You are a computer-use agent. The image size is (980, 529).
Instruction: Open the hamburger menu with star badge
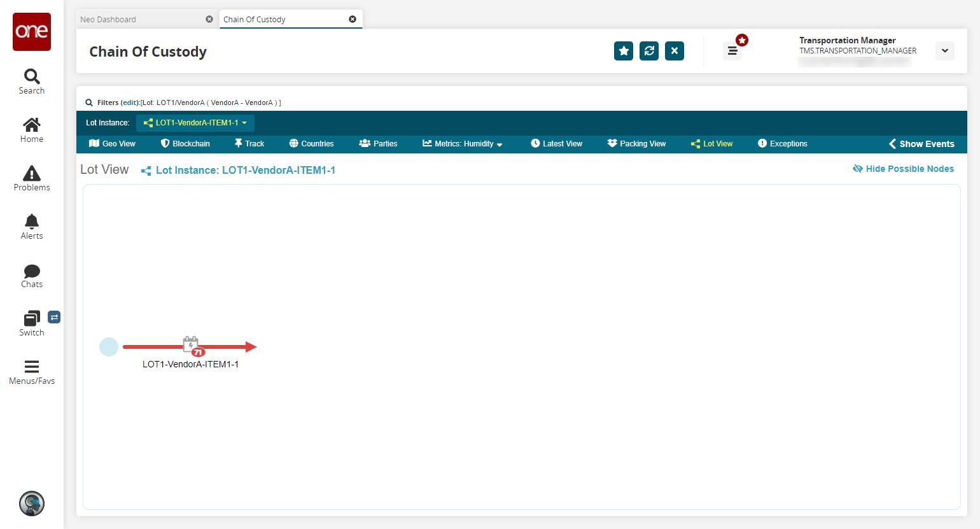(x=732, y=51)
